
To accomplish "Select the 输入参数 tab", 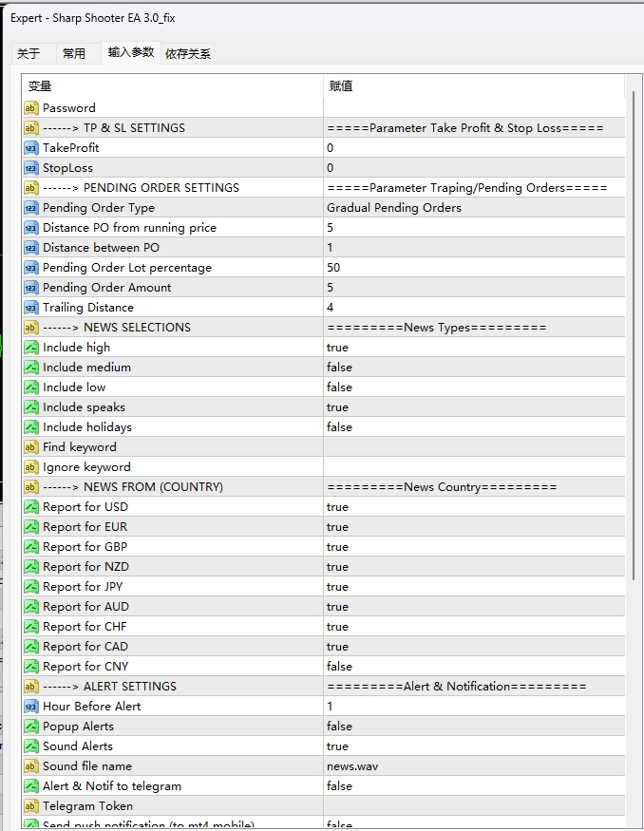I will click(131, 52).
